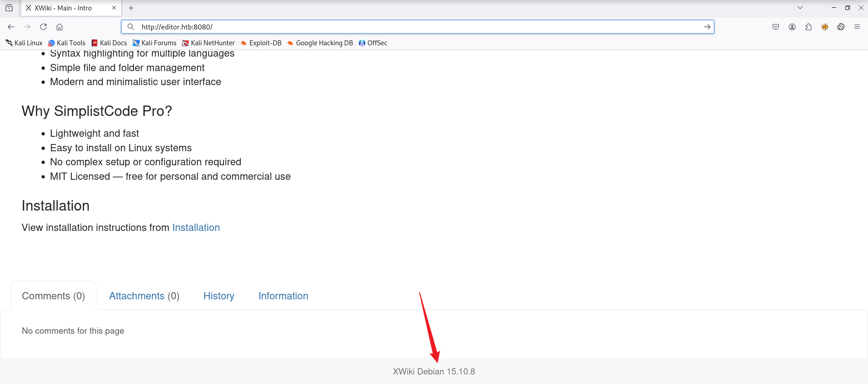Open the Kali Tools bookmark
Image resolution: width=868 pixels, height=384 pixels.
pyautogui.click(x=67, y=43)
